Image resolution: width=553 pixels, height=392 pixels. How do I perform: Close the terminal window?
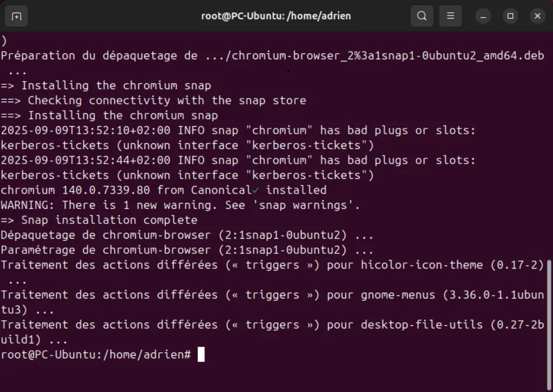coord(537,16)
